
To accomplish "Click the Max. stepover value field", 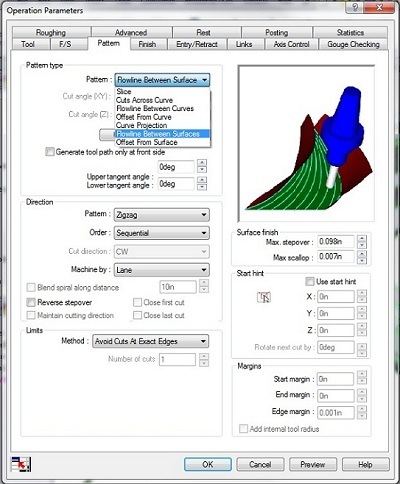I will 336,241.
